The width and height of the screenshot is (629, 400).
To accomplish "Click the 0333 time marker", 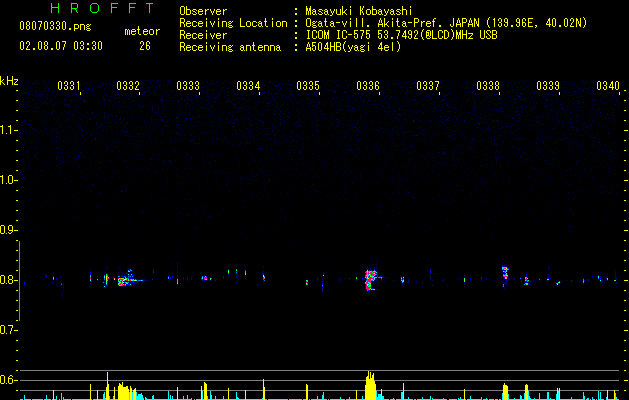I will [188, 85].
